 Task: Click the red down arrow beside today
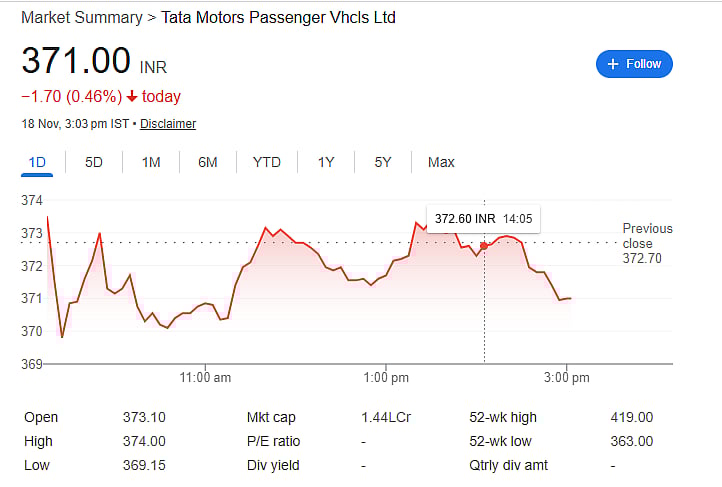132,97
